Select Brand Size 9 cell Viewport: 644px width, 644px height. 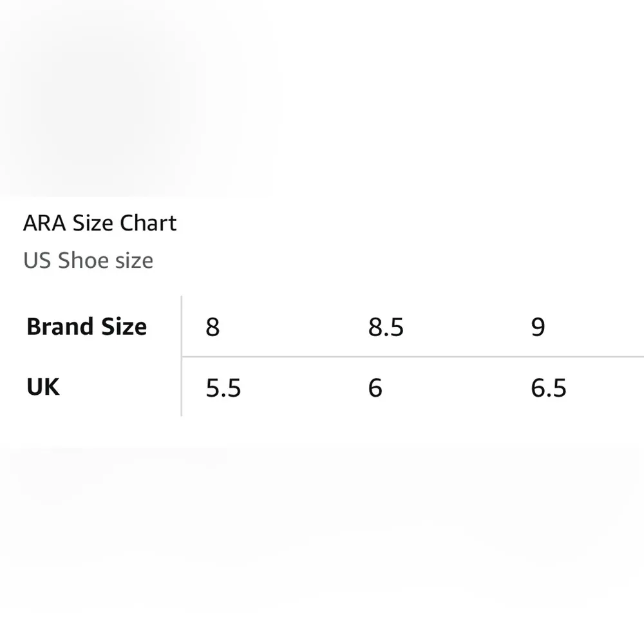[x=538, y=327]
